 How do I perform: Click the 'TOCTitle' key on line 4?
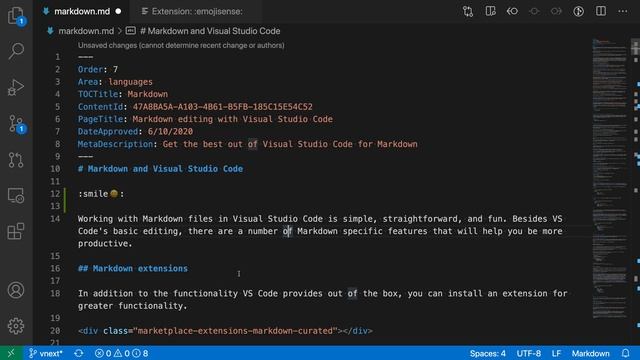pyautogui.click(x=98, y=94)
